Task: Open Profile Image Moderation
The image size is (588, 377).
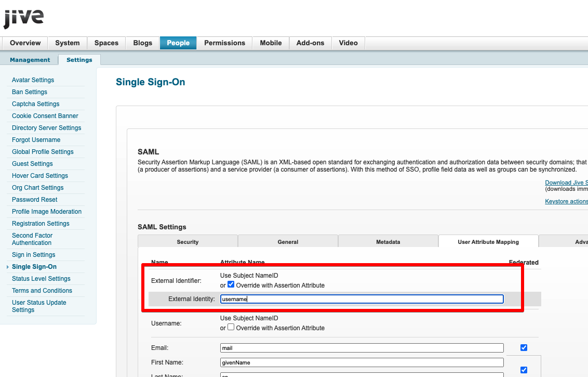Action: (47, 212)
